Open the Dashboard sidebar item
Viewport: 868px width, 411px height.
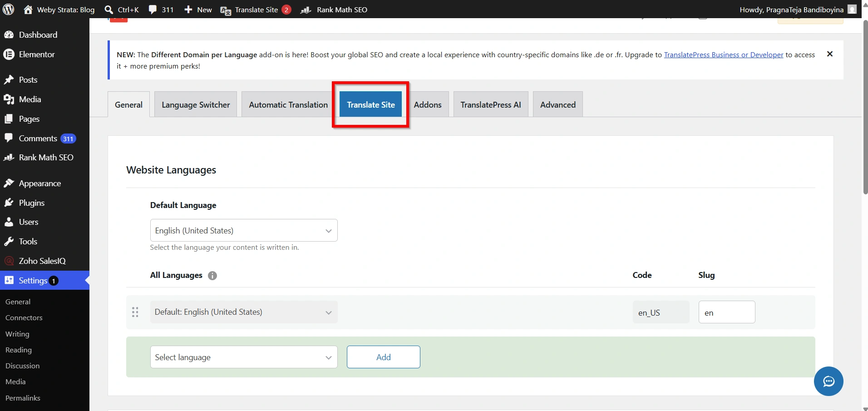click(44, 35)
